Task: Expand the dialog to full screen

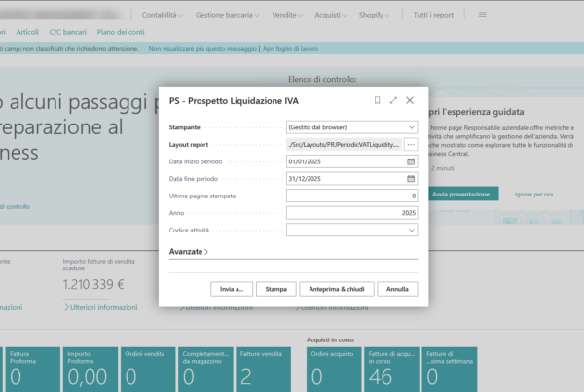Action: click(393, 100)
